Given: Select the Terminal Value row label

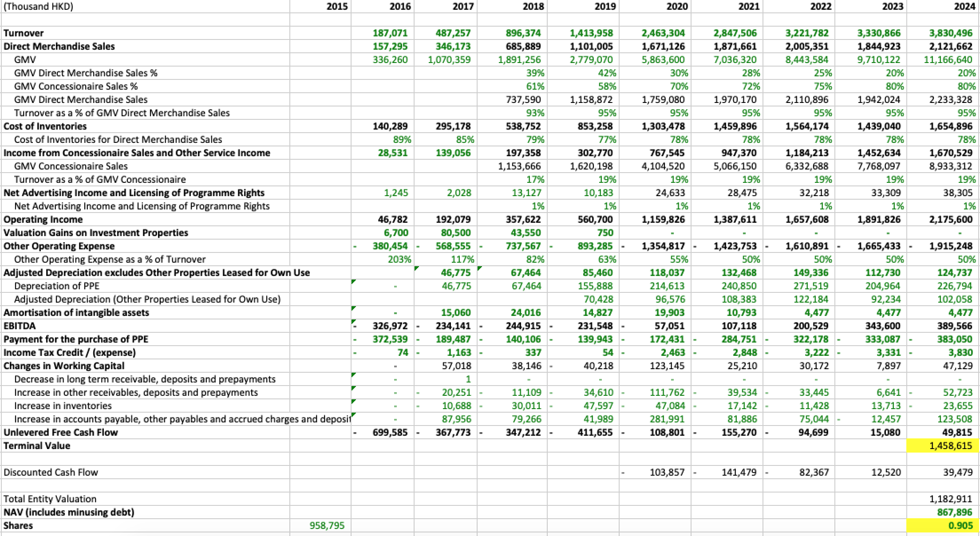Looking at the screenshot, I should pos(37,446).
